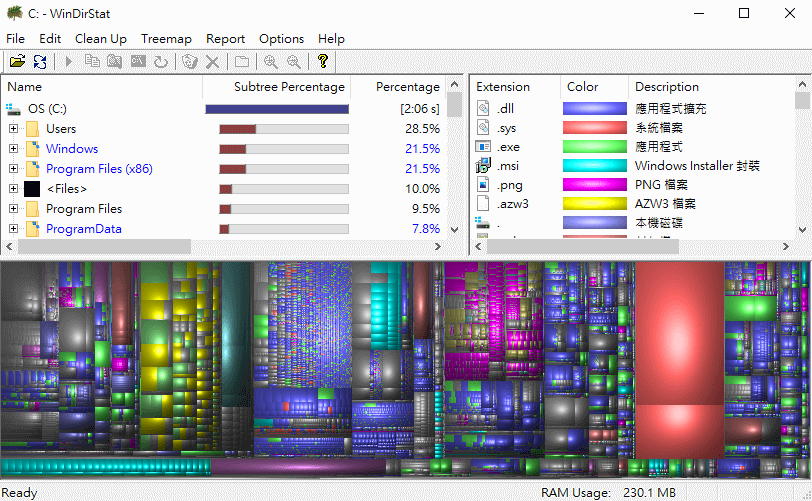
Task: Click the image icon beside .png
Action: coord(483,185)
